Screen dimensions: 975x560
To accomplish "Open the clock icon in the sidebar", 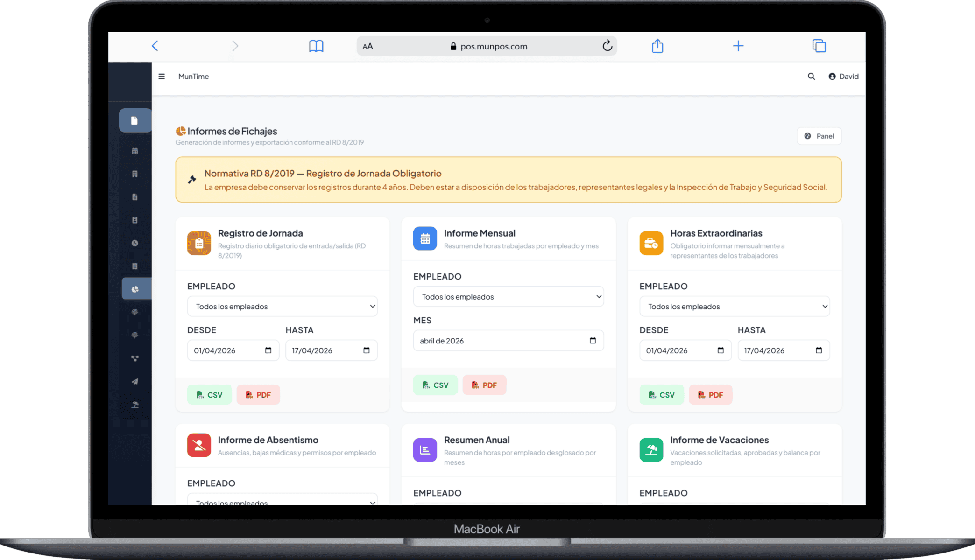I will tap(135, 243).
